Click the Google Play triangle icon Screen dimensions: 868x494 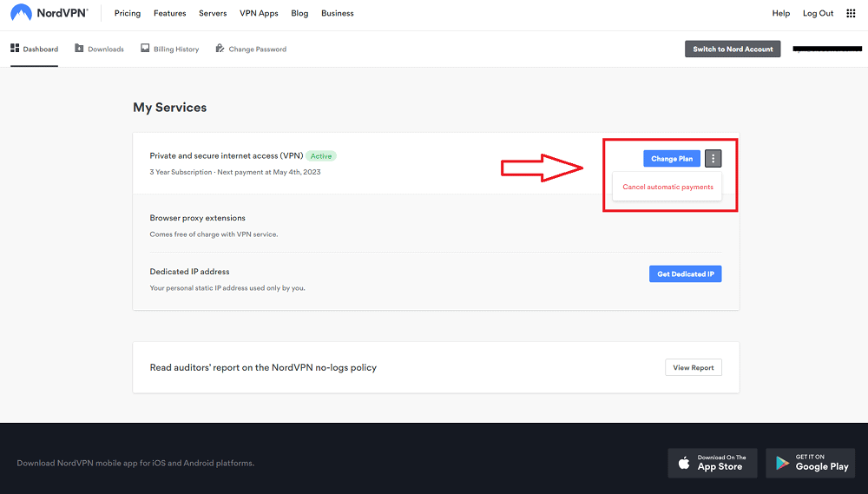[x=782, y=463]
